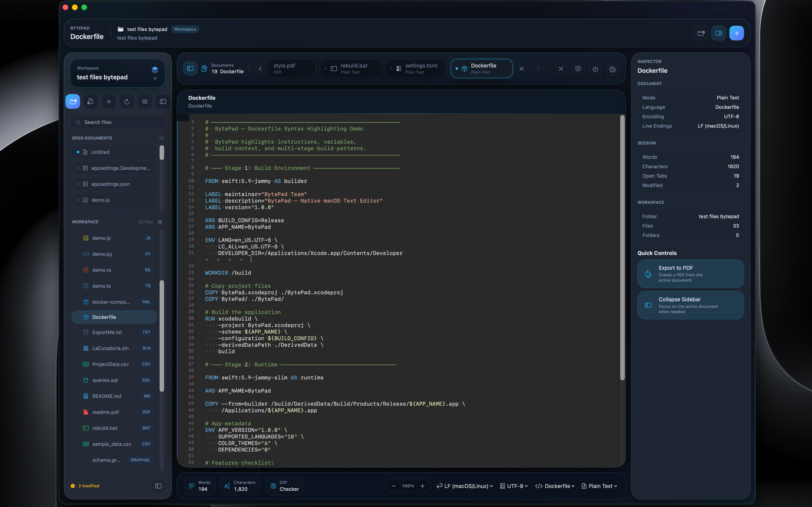Toggle the sidebar layout from the document tab bar
Viewport: 812px width, 507px height.
(x=190, y=68)
